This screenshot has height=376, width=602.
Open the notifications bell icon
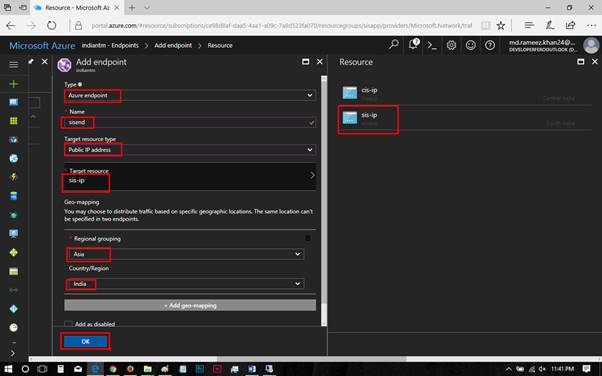point(413,45)
